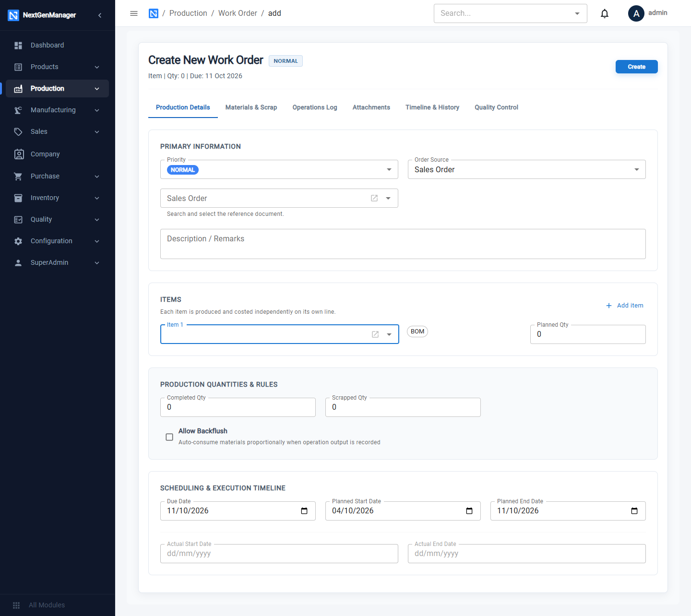The image size is (691, 616).
Task: Open Item 1 external link icon
Action: (375, 334)
